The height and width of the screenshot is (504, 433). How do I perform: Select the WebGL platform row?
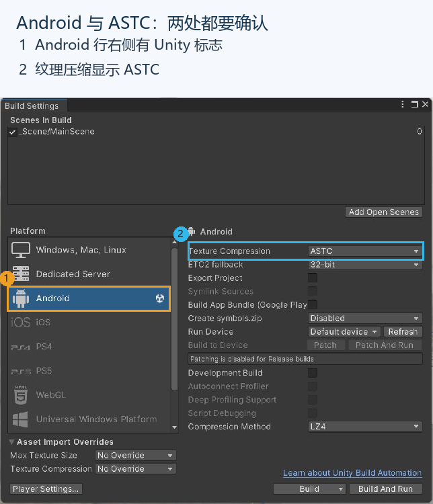coord(89,394)
